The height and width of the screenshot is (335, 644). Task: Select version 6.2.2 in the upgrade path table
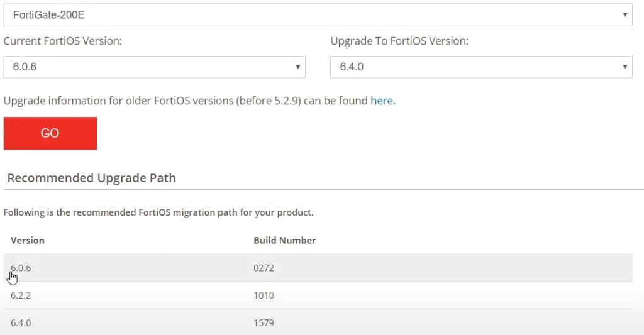pos(21,295)
